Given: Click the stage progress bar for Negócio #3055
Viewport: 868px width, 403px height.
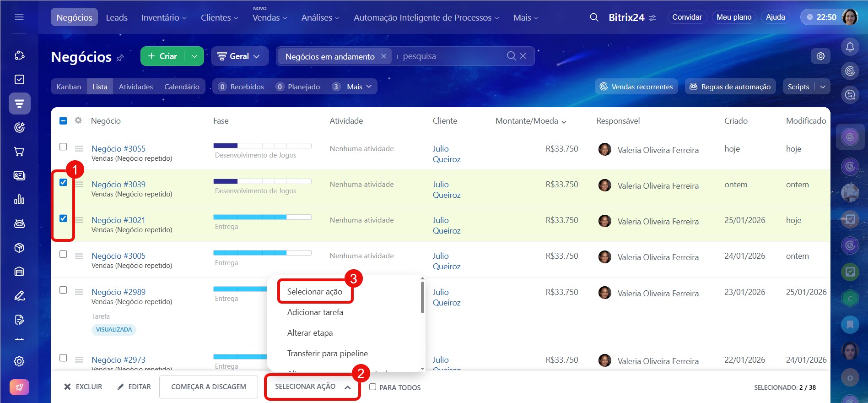Looking at the screenshot, I should pyautogui.click(x=262, y=146).
